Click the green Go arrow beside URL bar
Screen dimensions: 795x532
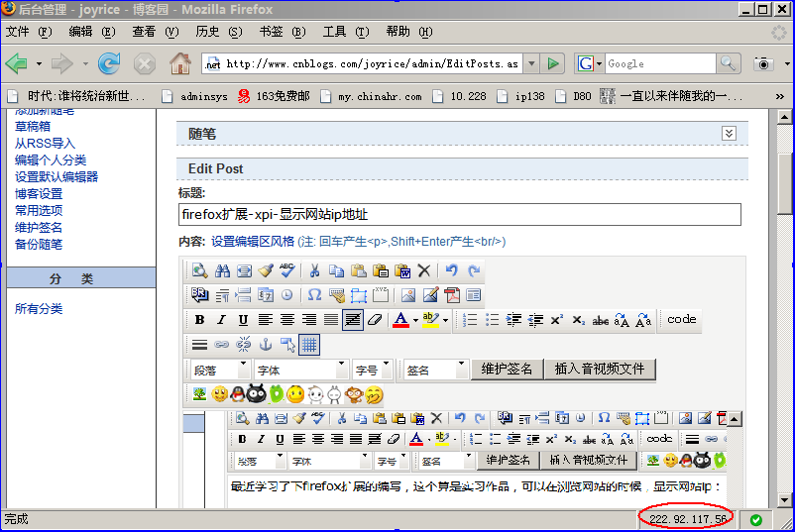click(x=553, y=64)
